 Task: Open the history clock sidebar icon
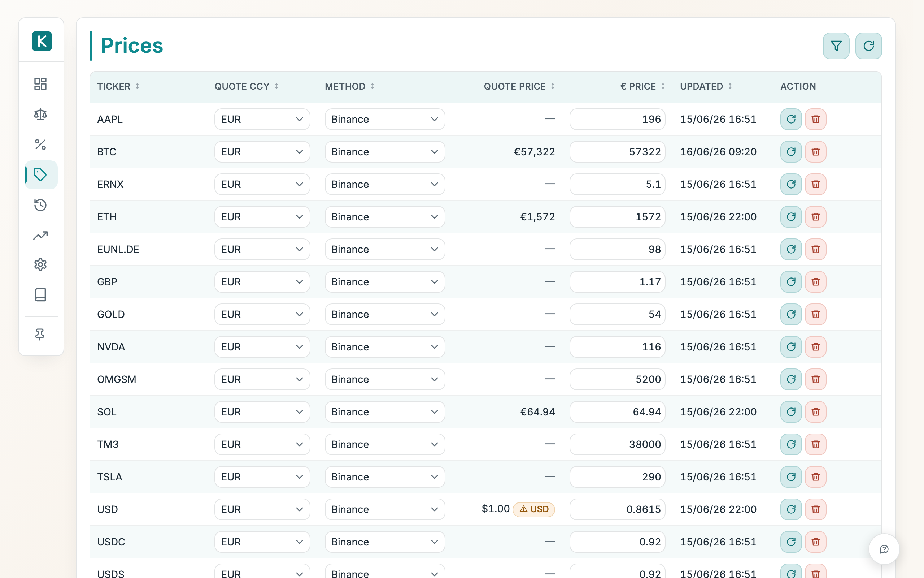pyautogui.click(x=40, y=205)
